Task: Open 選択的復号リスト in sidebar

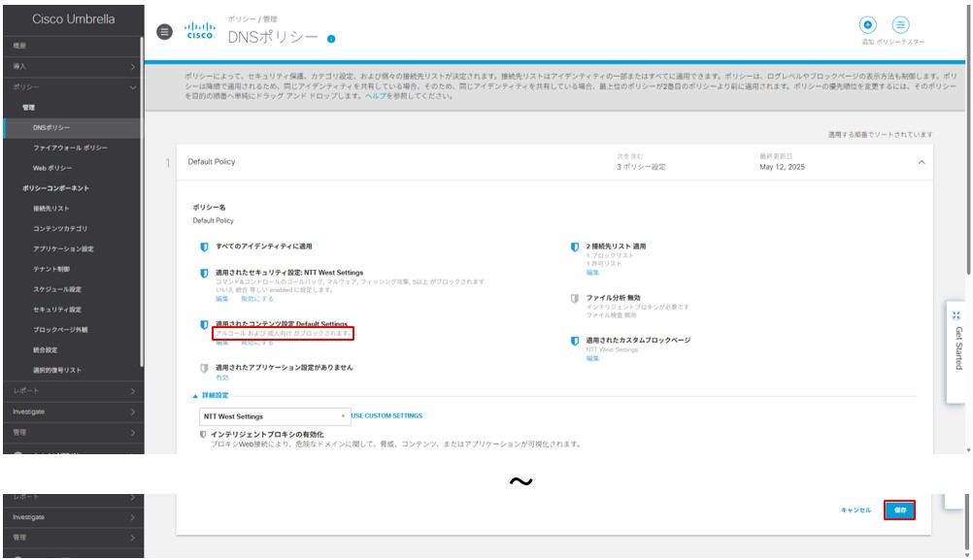Action: click(57, 370)
